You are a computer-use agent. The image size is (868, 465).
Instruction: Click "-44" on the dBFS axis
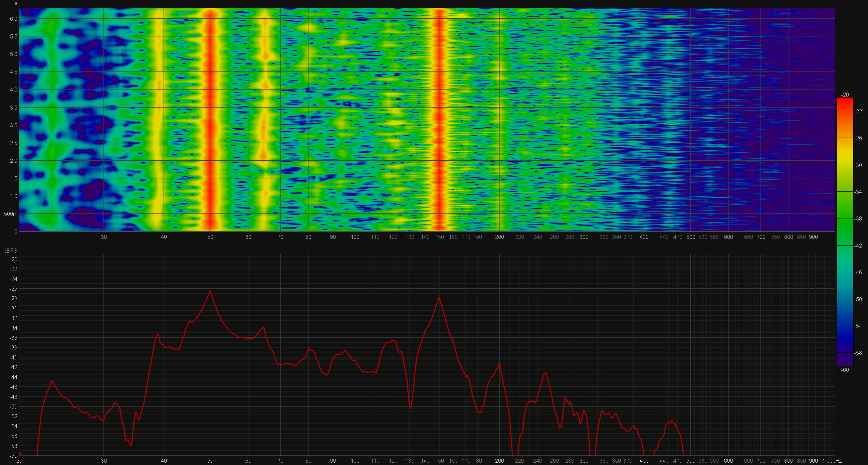click(13, 377)
